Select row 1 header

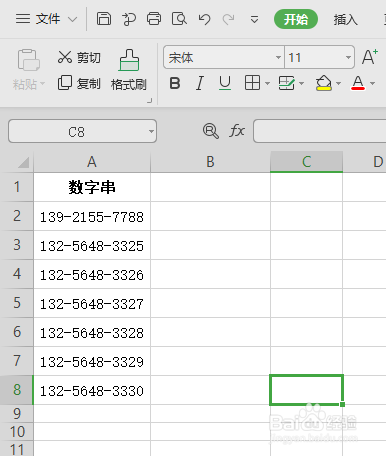[x=17, y=187]
